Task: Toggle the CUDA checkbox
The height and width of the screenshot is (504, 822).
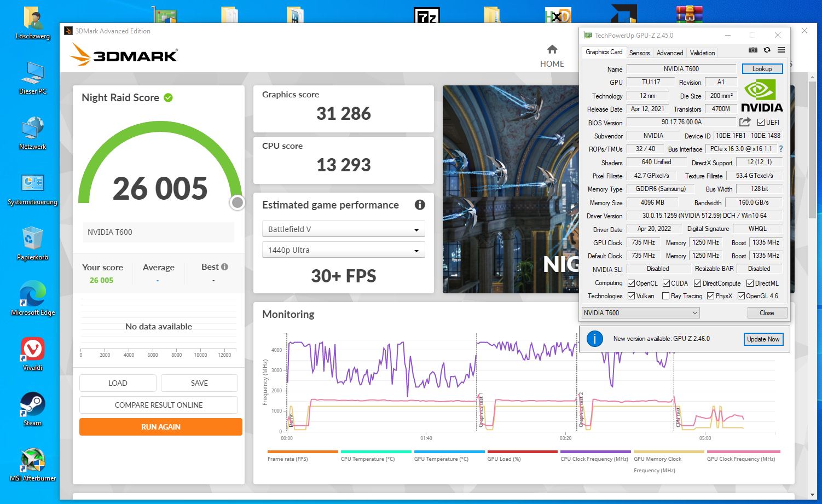Action: click(x=666, y=283)
